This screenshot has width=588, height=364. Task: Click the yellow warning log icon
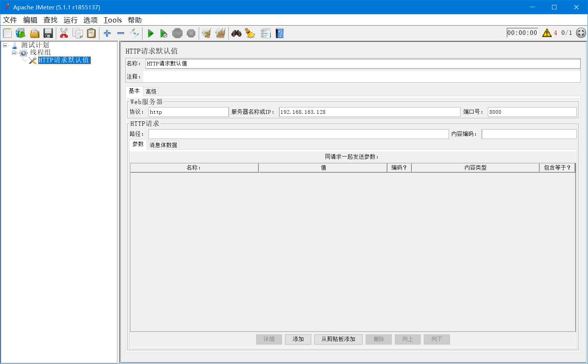tap(547, 33)
